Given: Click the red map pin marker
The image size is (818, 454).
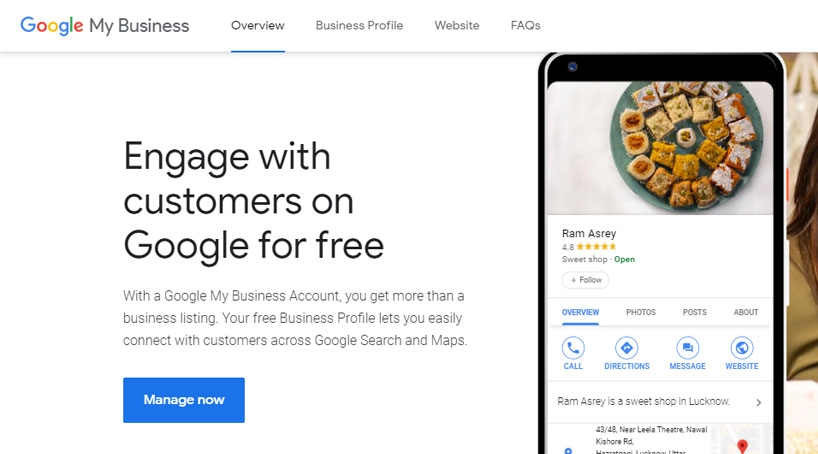Looking at the screenshot, I should click(x=742, y=446).
